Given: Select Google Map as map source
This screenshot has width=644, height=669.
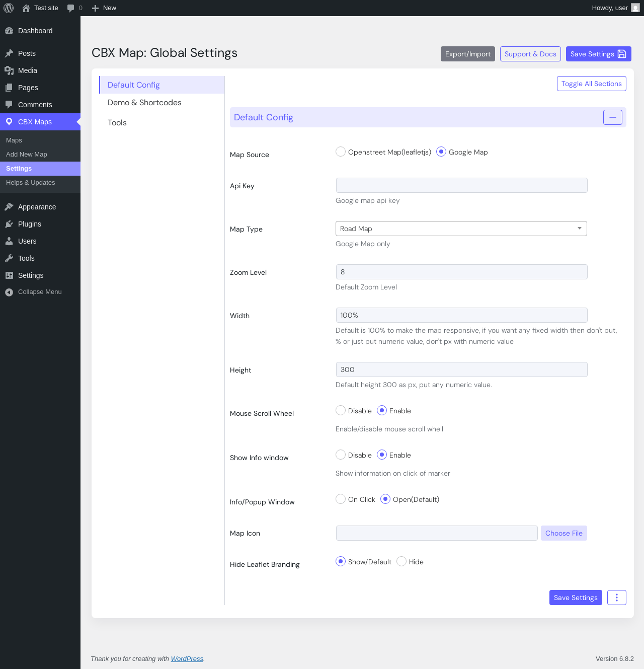Looking at the screenshot, I should [441, 152].
